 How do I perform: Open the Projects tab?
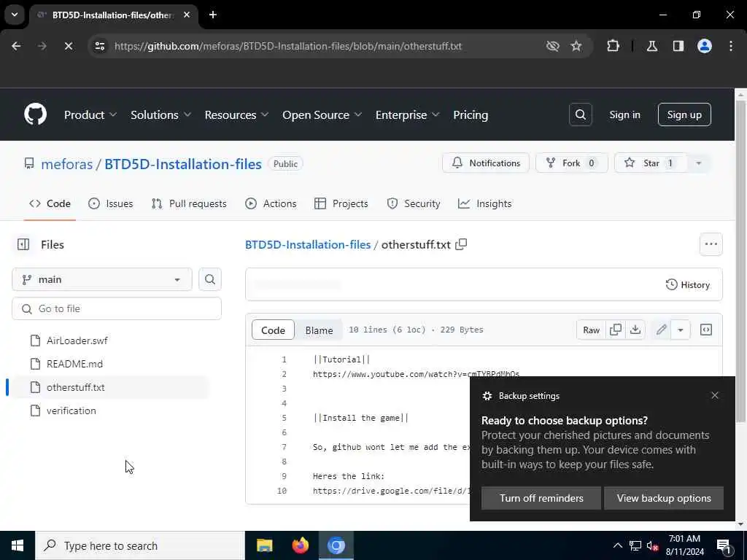[341, 203]
